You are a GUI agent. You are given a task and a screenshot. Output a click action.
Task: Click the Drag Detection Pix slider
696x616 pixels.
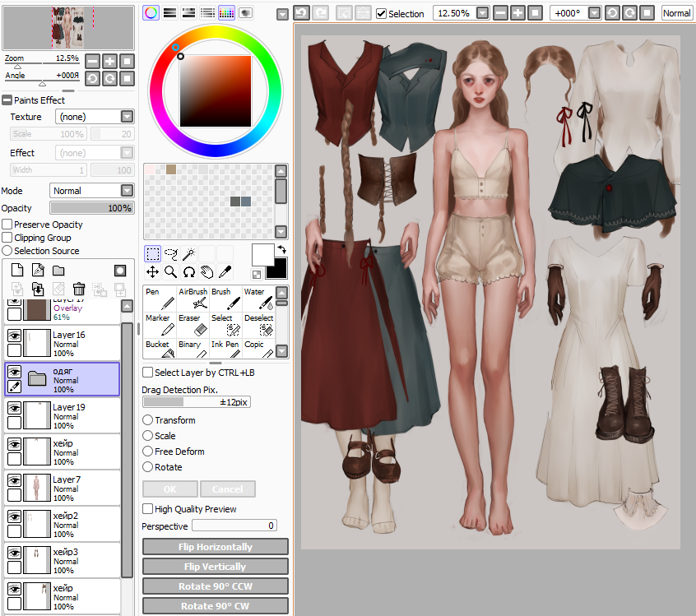[x=197, y=402]
